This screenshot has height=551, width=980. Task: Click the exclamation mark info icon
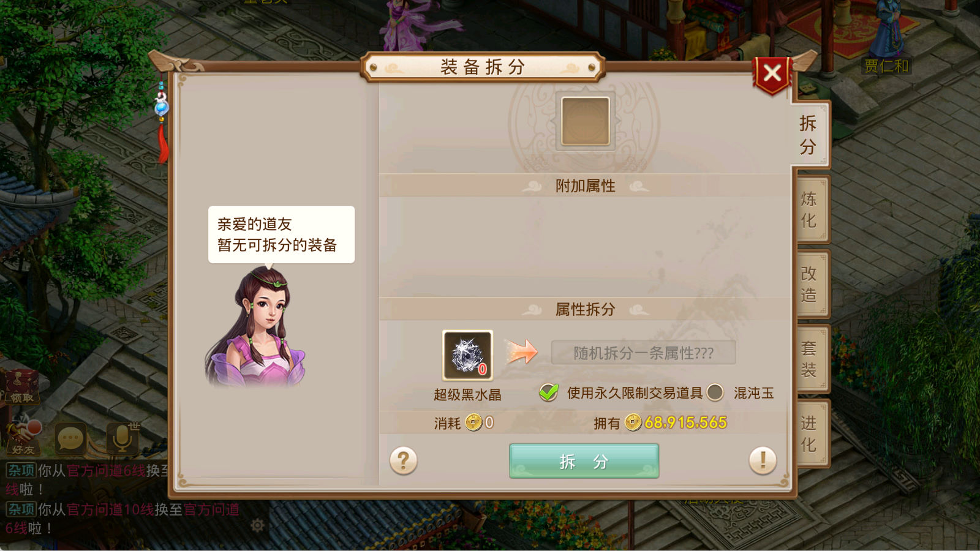[763, 460]
